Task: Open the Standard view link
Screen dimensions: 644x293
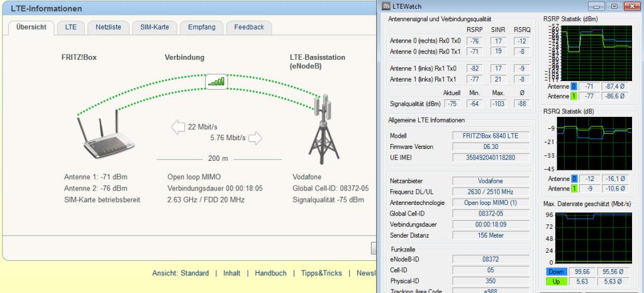Action: (180, 273)
